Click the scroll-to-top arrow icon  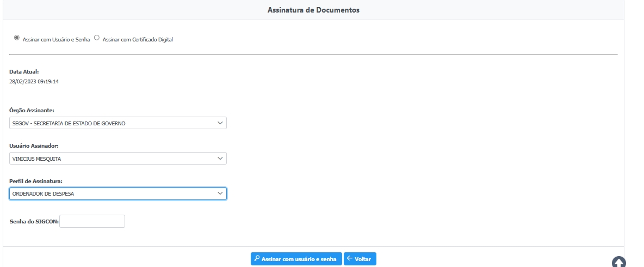tap(619, 263)
